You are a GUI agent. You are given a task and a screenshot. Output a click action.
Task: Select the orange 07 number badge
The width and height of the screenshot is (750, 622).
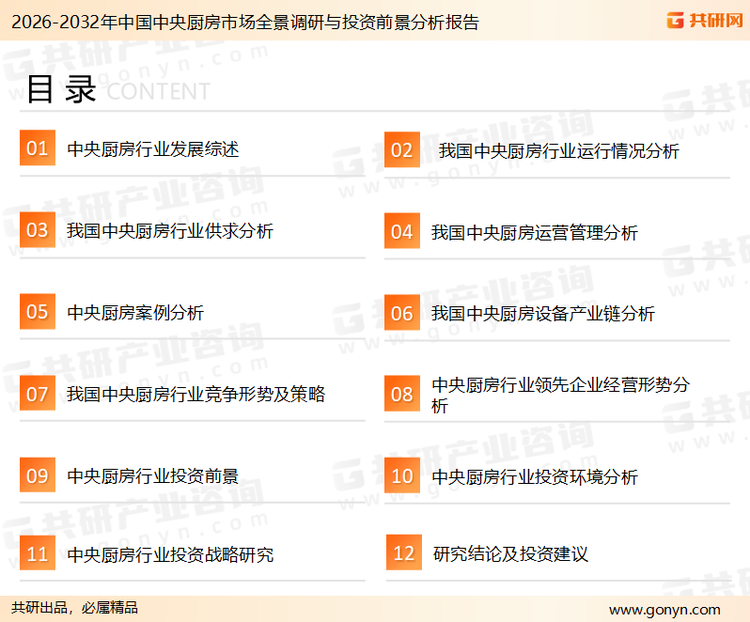(x=37, y=393)
